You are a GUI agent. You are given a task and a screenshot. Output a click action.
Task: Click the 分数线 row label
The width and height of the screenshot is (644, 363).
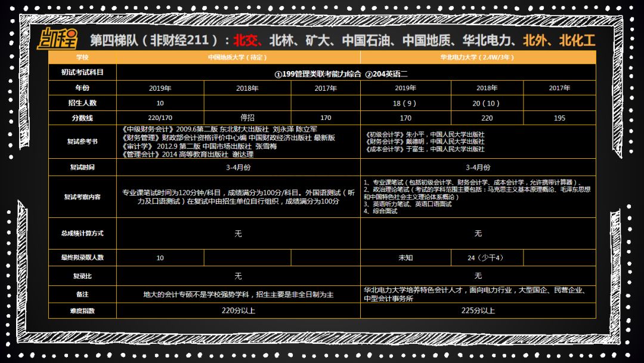tap(82, 118)
